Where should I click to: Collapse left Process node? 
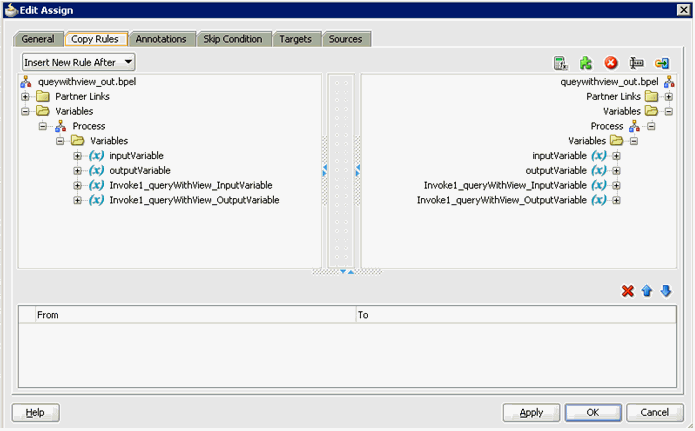pyautogui.click(x=43, y=126)
